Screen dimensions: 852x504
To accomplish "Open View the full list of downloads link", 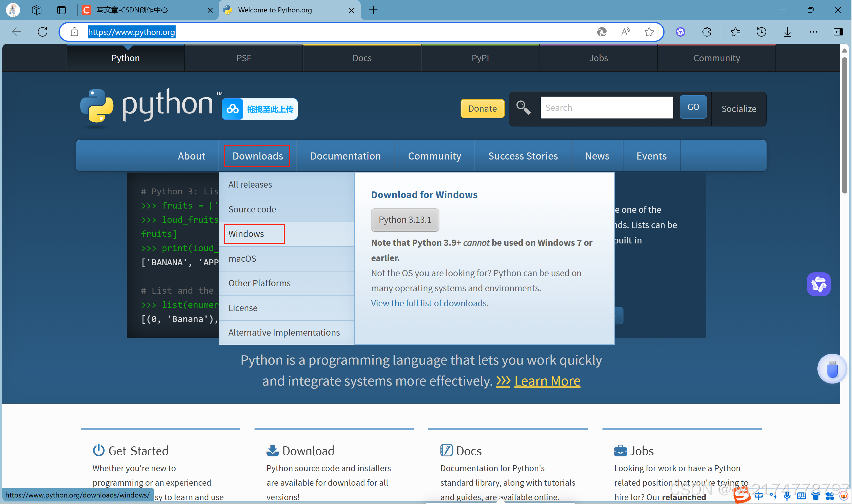I will coord(429,303).
